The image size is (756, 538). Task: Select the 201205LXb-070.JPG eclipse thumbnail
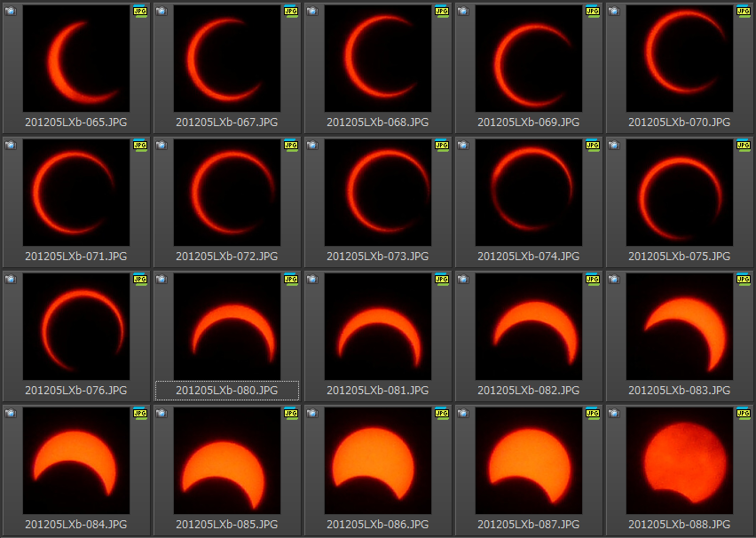coord(680,59)
